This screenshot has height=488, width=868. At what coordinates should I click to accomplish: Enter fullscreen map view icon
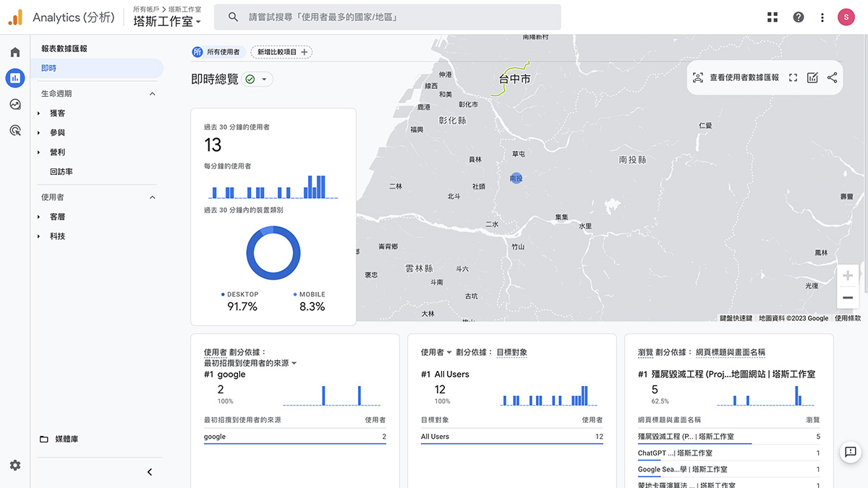point(793,77)
